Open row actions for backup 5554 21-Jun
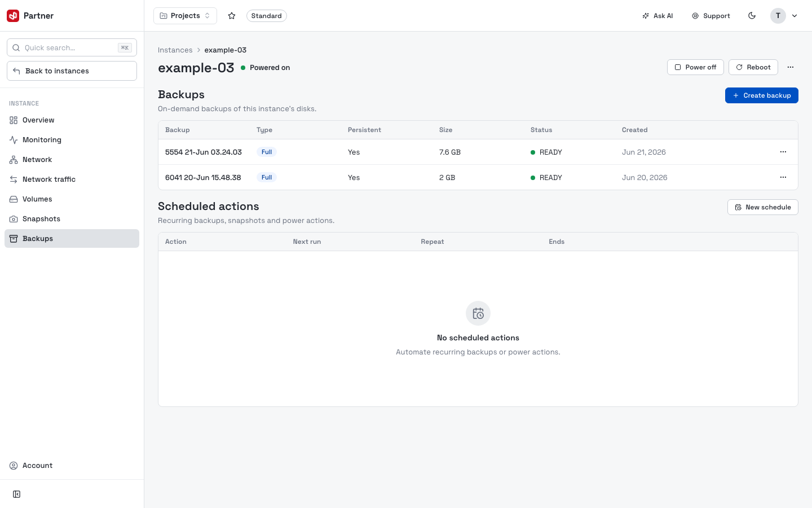812x508 pixels. tap(783, 152)
